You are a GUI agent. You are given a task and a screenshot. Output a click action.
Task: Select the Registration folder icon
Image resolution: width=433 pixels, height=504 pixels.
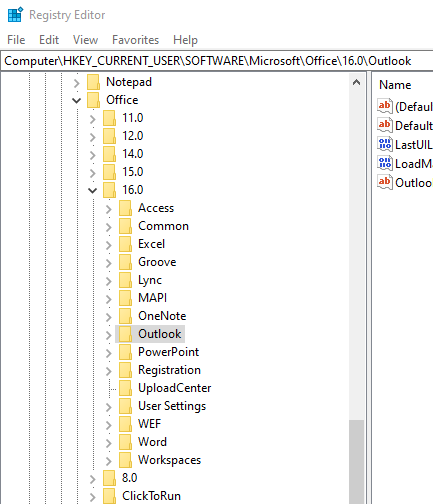pyautogui.click(x=125, y=370)
